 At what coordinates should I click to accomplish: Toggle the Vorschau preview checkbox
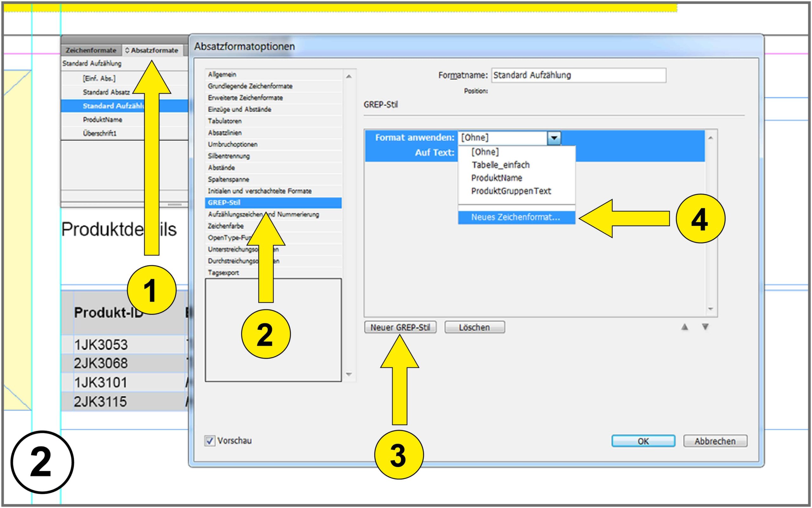[210, 441]
